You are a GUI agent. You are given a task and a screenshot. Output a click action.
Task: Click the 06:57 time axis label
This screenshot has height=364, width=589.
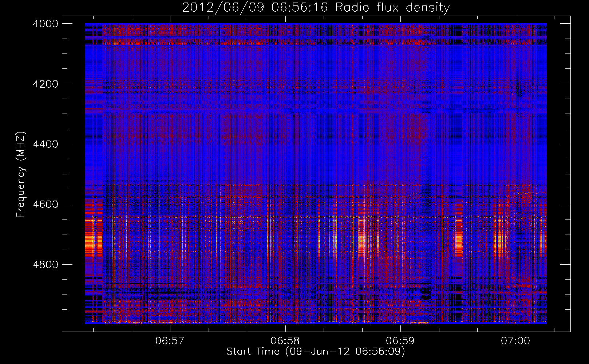170,341
